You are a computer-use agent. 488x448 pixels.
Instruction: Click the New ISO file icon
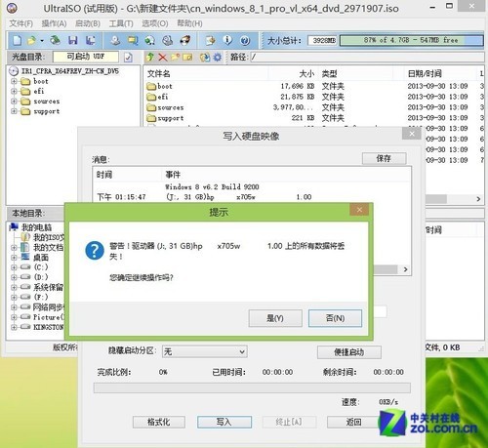coord(18,40)
